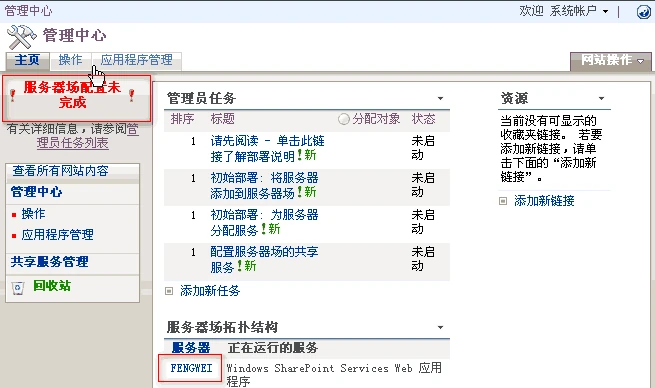Open the 管理员任务列表 link
Viewport: 655px width, 388px height.
87,136
